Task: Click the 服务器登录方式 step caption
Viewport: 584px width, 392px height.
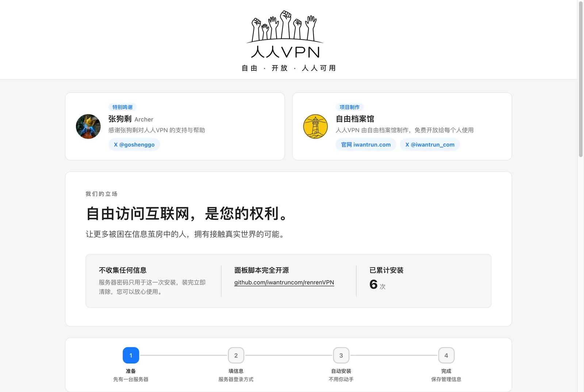Action: (236, 379)
